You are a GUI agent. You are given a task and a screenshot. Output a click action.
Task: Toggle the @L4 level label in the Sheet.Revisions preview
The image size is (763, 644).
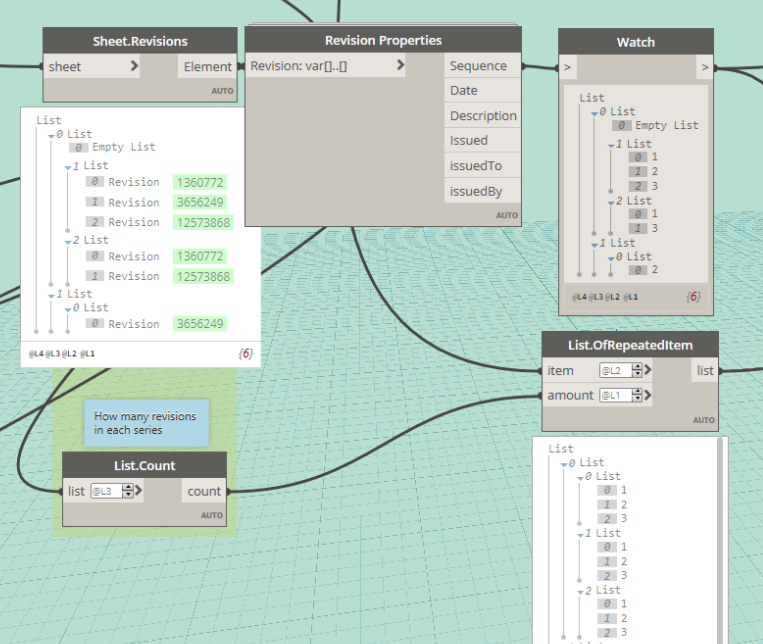click(34, 353)
